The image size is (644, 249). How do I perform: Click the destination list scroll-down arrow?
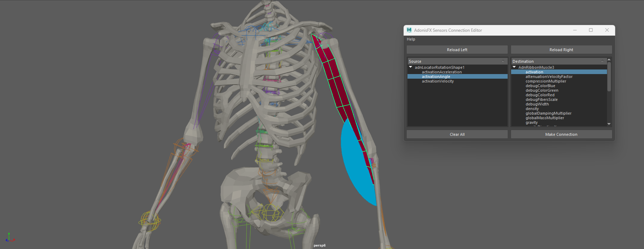click(609, 124)
